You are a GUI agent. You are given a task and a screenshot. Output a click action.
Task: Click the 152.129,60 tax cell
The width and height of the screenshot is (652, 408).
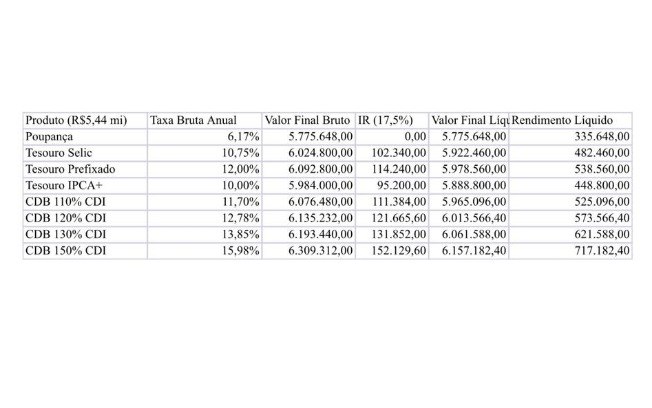(392, 251)
